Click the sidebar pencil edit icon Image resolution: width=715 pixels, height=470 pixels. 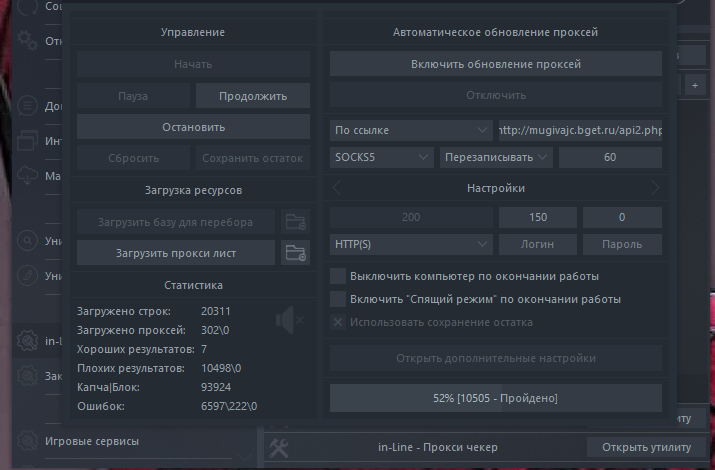(x=27, y=275)
